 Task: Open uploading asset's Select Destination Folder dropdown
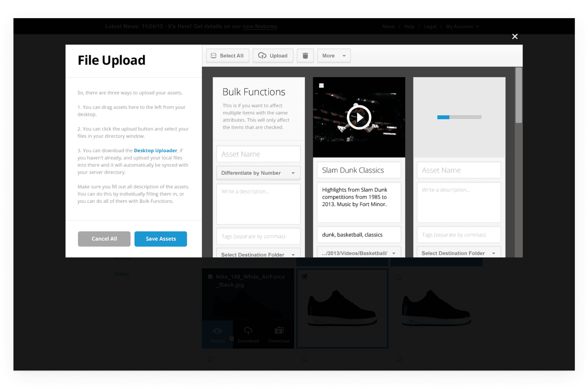(459, 252)
